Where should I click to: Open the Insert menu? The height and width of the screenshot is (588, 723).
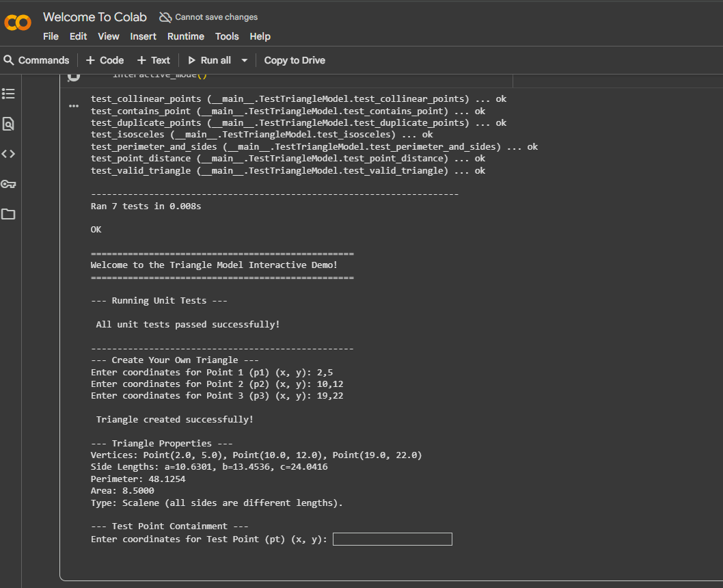pyautogui.click(x=143, y=36)
